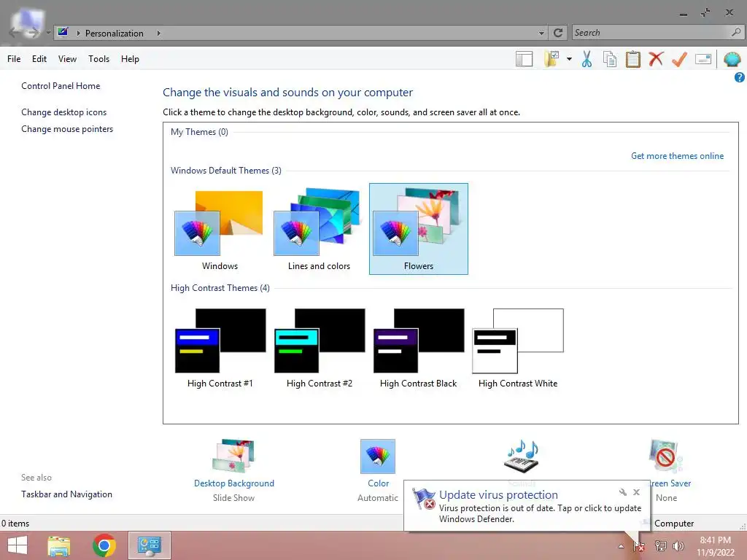Image resolution: width=747 pixels, height=560 pixels.
Task: Open the File menu
Action: [14, 59]
